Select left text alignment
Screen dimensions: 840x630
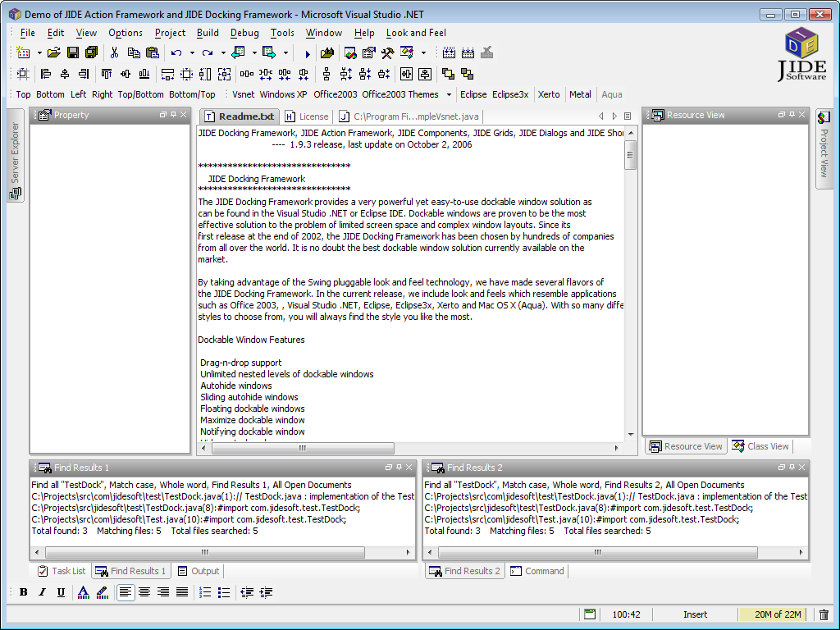pyautogui.click(x=126, y=592)
